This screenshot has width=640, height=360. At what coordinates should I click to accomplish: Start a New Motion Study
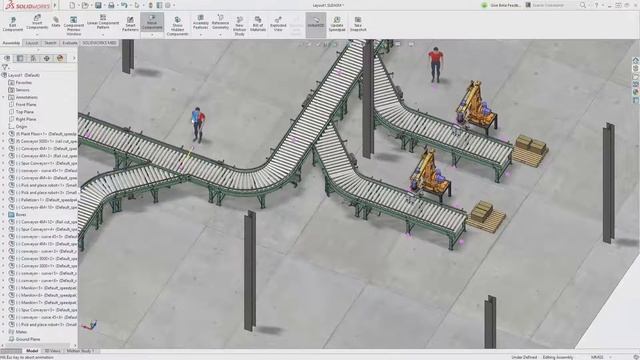[240, 27]
